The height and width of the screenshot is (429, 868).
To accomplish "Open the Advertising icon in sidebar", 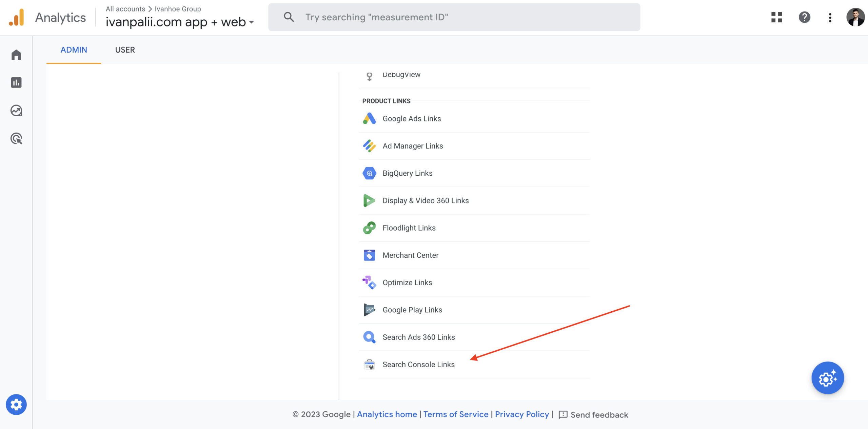I will (x=16, y=138).
